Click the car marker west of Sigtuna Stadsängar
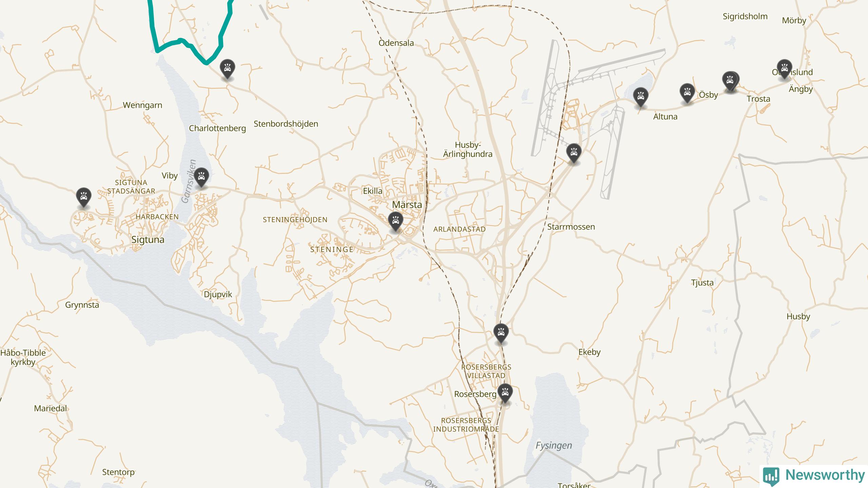Viewport: 868px width, 488px height. 83,197
